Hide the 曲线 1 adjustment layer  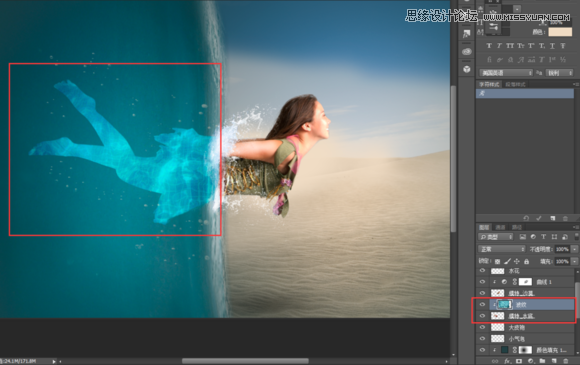click(x=482, y=282)
